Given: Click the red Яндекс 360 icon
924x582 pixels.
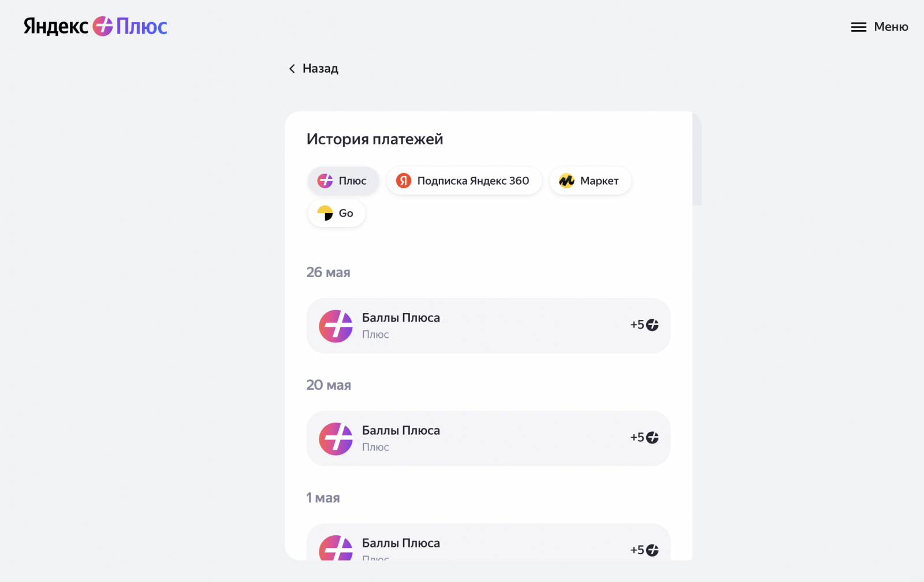Looking at the screenshot, I should click(404, 181).
